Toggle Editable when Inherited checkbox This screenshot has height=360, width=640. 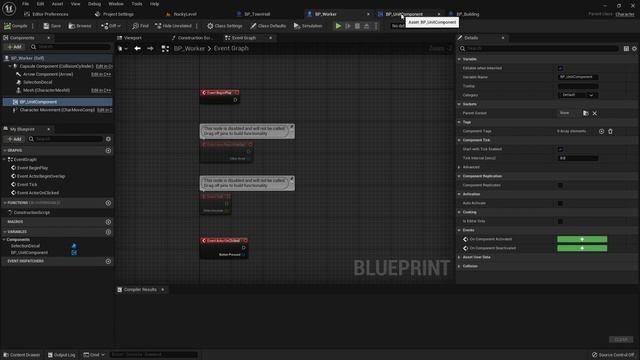560,68
